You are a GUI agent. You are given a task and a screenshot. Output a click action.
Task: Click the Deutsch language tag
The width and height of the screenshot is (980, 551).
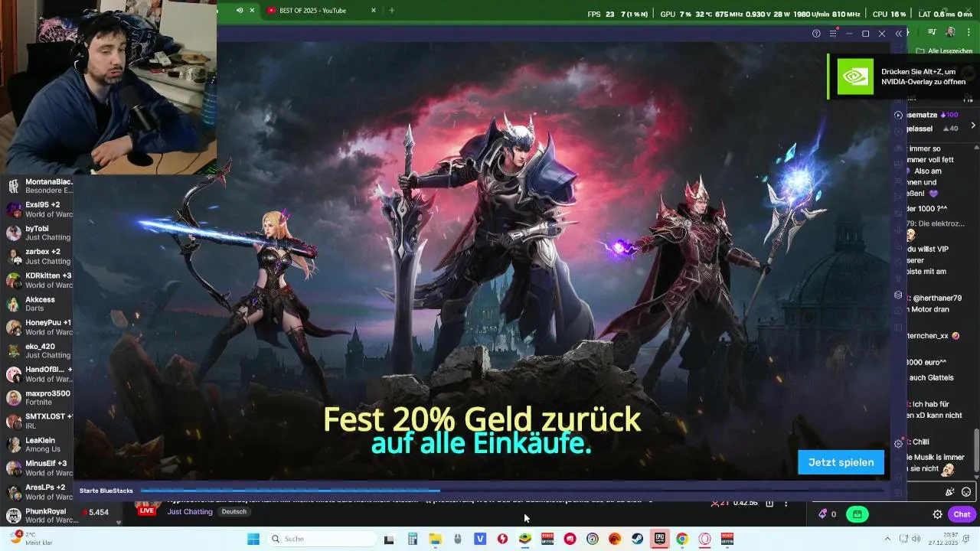[234, 512]
